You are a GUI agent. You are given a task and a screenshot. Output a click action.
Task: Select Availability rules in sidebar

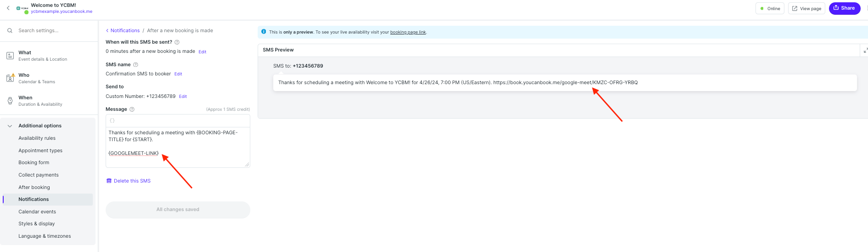(37, 138)
